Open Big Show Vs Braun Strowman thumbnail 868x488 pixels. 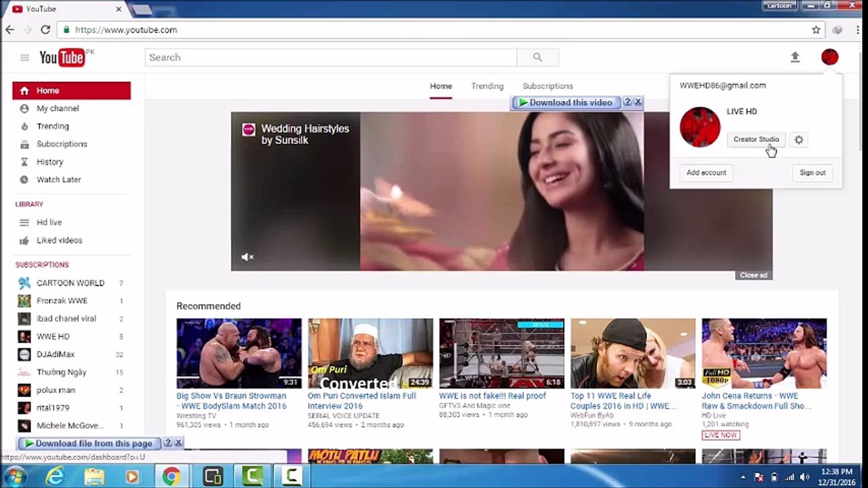[x=239, y=354]
